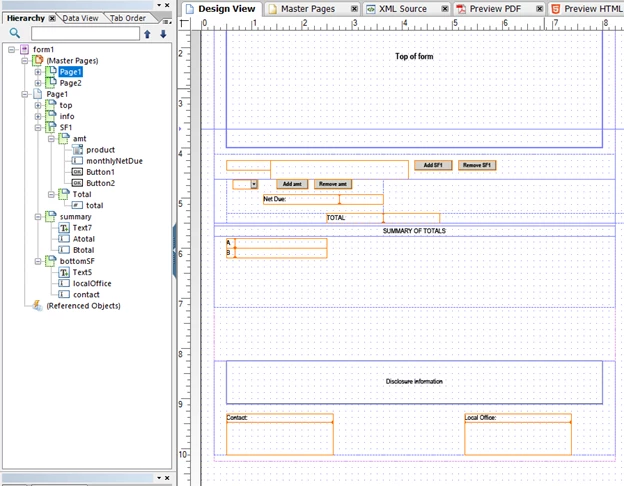Collapse the (Master Pages) node
This screenshot has width=624, height=486.
(x=25, y=61)
